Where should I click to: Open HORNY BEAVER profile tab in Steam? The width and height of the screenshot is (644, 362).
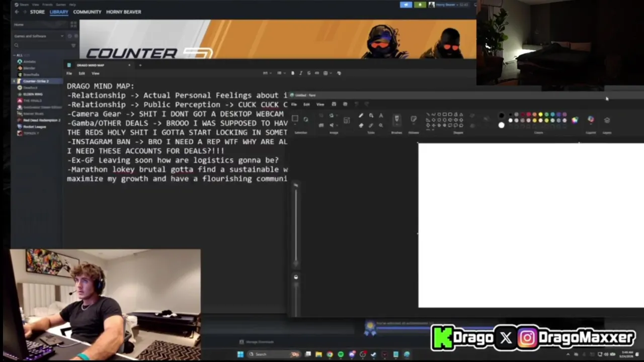[x=123, y=12]
